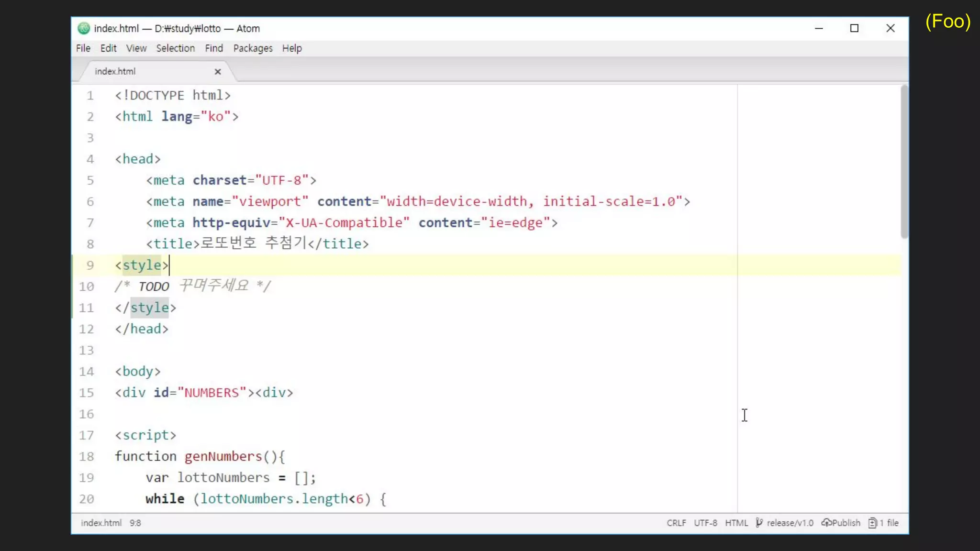Click index.html file name in status bar
Image resolution: width=980 pixels, height=551 pixels.
tap(101, 523)
